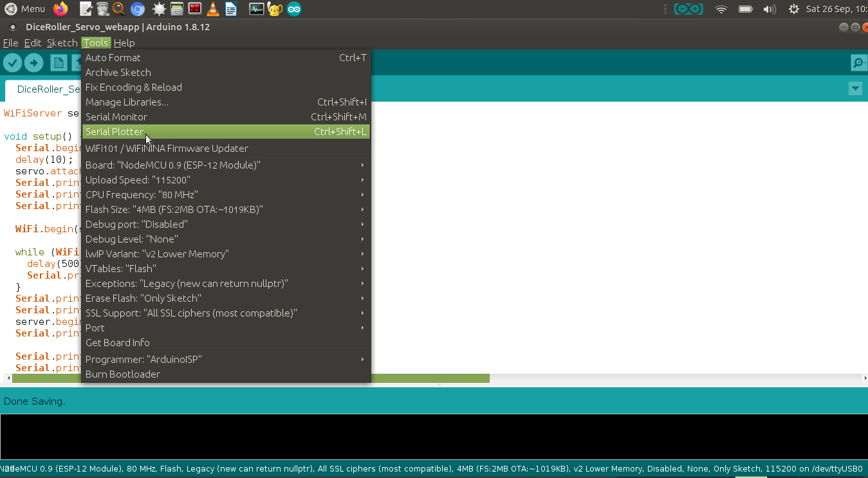Expand the Exceptions Legacy submenu

coord(226,284)
